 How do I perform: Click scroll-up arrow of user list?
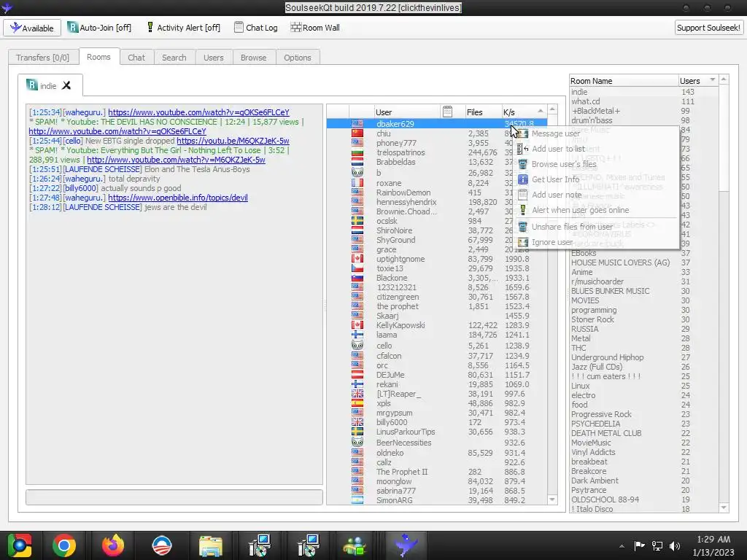(552, 109)
